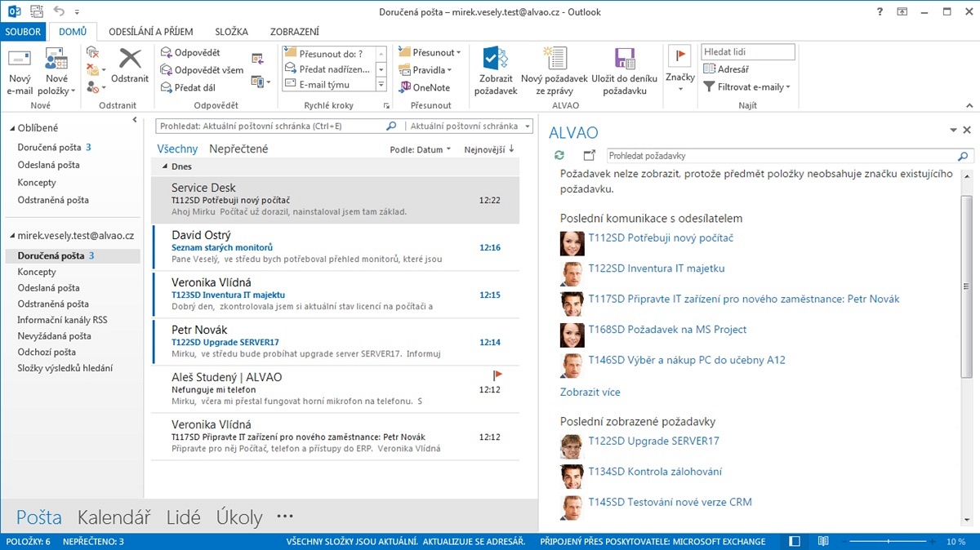Viewport: 980px width, 550px height.
Task: Open the Přesunout dropdown in the ribbon
Action: (x=430, y=53)
